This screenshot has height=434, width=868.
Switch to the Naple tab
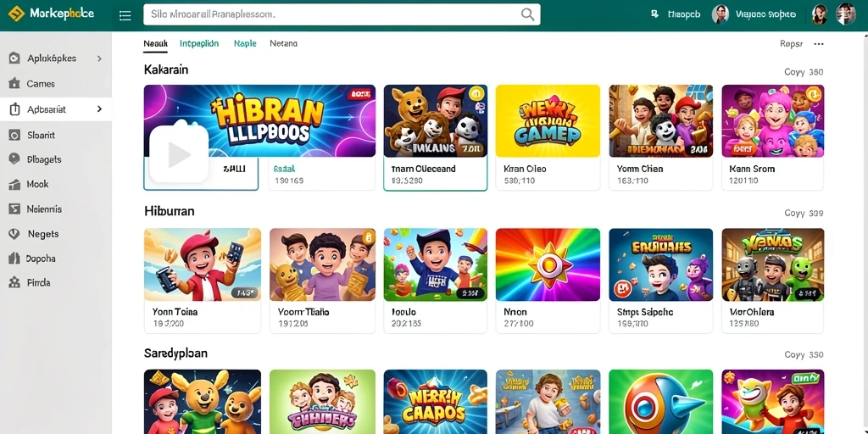[245, 43]
